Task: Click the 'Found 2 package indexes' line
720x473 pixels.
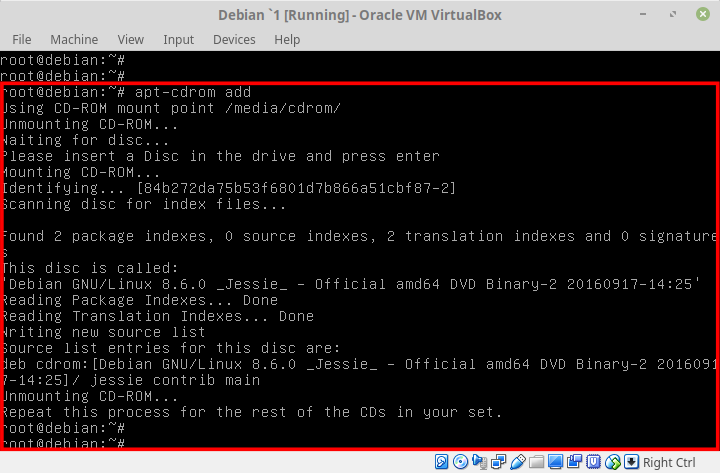Action: (x=360, y=236)
